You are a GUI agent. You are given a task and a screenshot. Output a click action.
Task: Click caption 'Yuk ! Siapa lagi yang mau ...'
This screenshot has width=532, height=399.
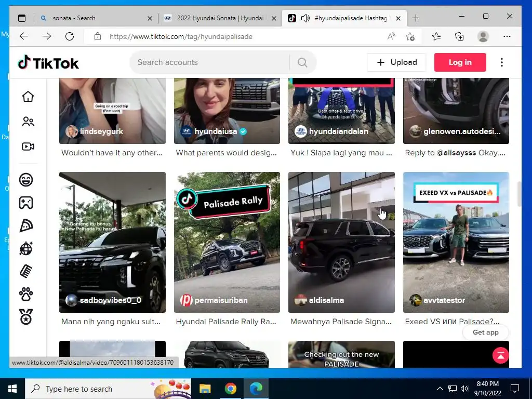[341, 153]
